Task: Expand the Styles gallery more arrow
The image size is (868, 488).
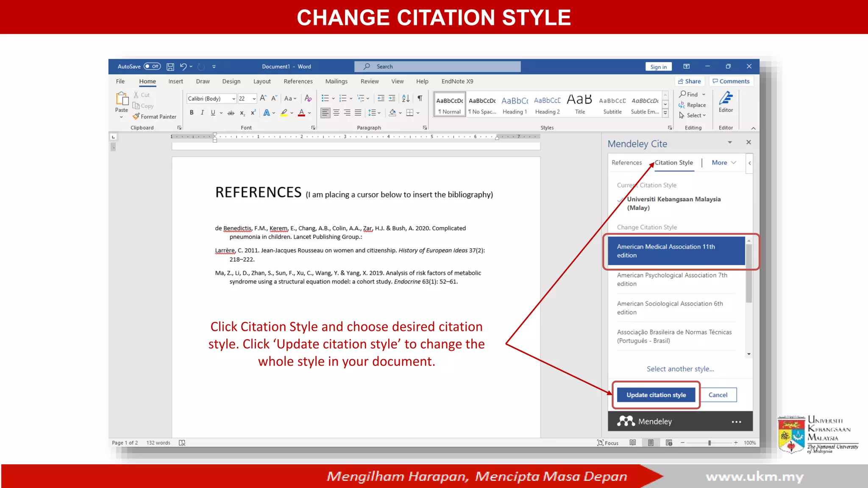Action: coord(665,113)
